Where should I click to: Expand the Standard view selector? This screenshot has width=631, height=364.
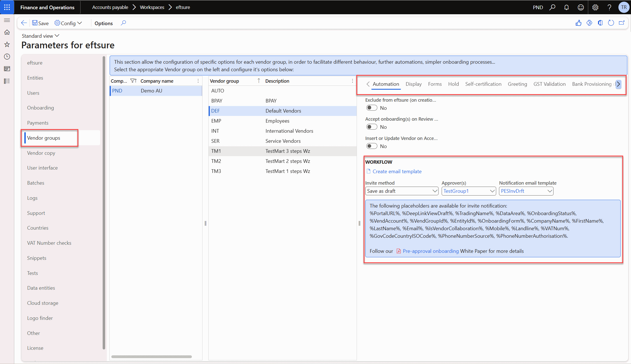point(41,36)
